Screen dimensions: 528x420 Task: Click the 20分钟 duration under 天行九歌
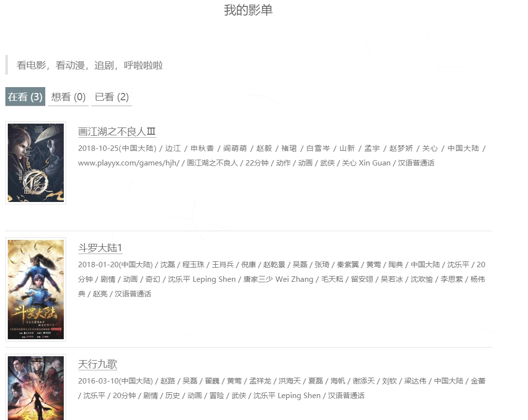(124, 396)
